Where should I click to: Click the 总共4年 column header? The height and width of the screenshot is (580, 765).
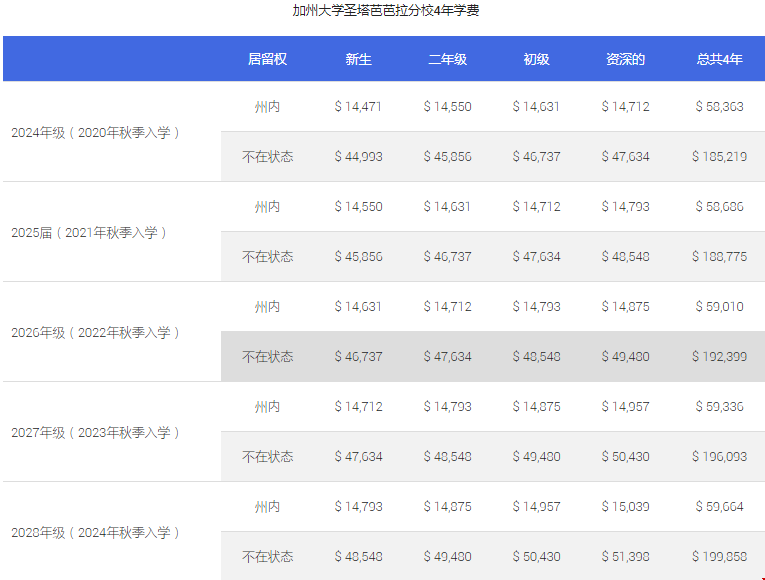[720, 59]
